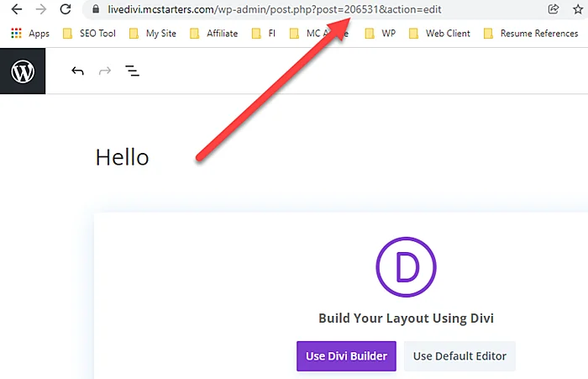Click the share page icon in address bar
The image size is (588, 379).
[x=553, y=9]
